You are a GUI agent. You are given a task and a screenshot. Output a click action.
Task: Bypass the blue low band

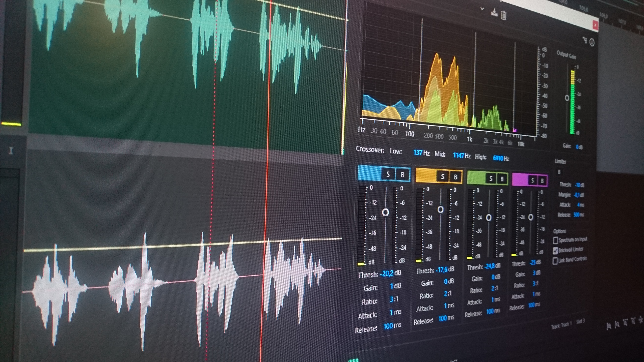[x=402, y=175]
